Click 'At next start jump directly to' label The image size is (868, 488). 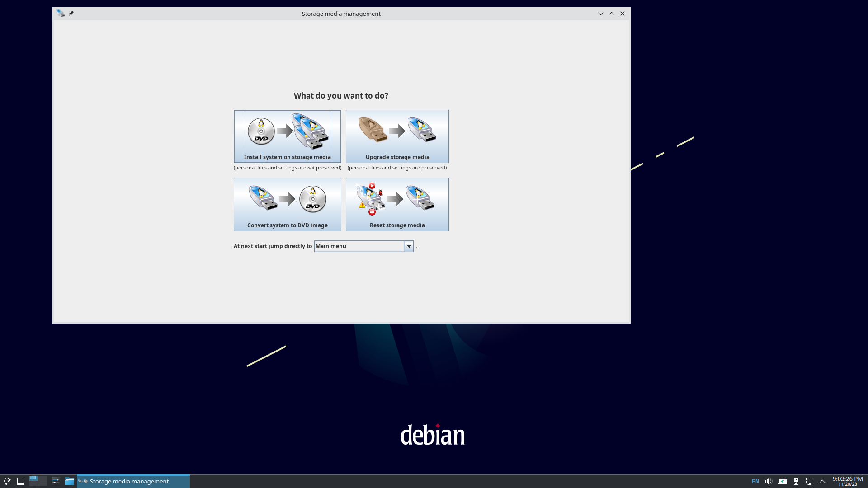[273, 246]
